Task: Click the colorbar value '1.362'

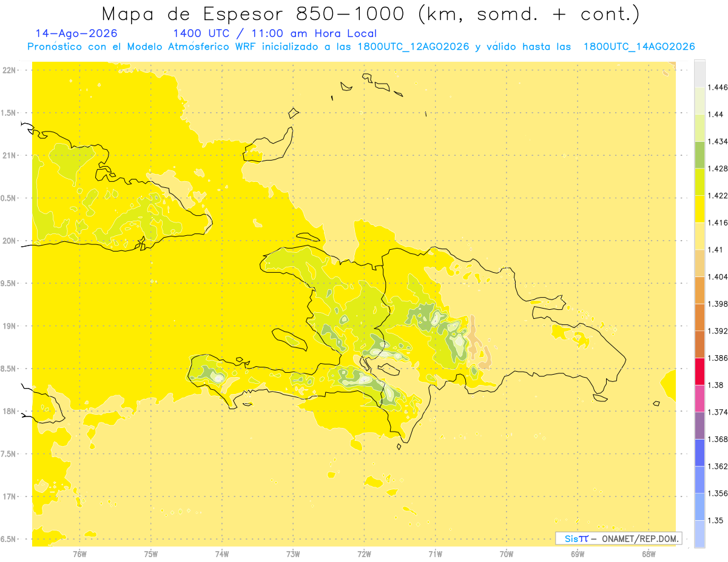Action: click(718, 466)
